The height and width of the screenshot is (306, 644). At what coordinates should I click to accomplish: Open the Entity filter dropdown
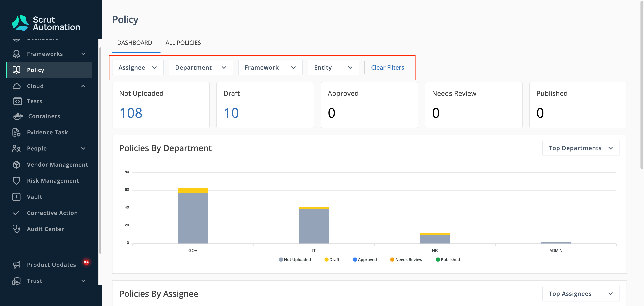click(333, 67)
